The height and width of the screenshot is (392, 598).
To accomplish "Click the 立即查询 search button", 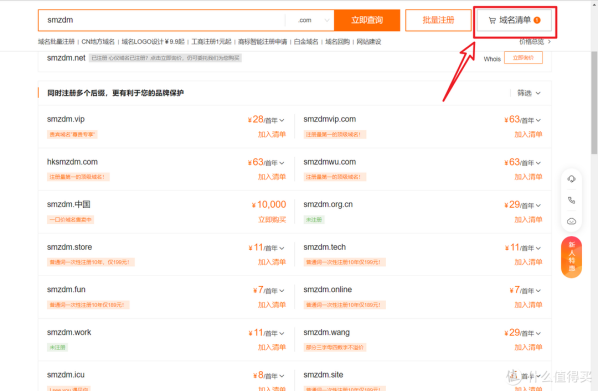I will [x=367, y=20].
